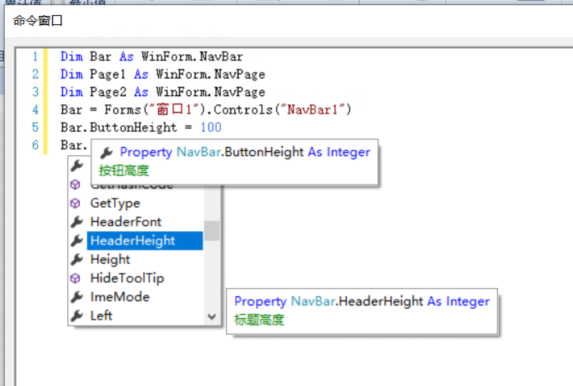Click line number 6 in gutter
This screenshot has height=386, width=573.
click(35, 145)
